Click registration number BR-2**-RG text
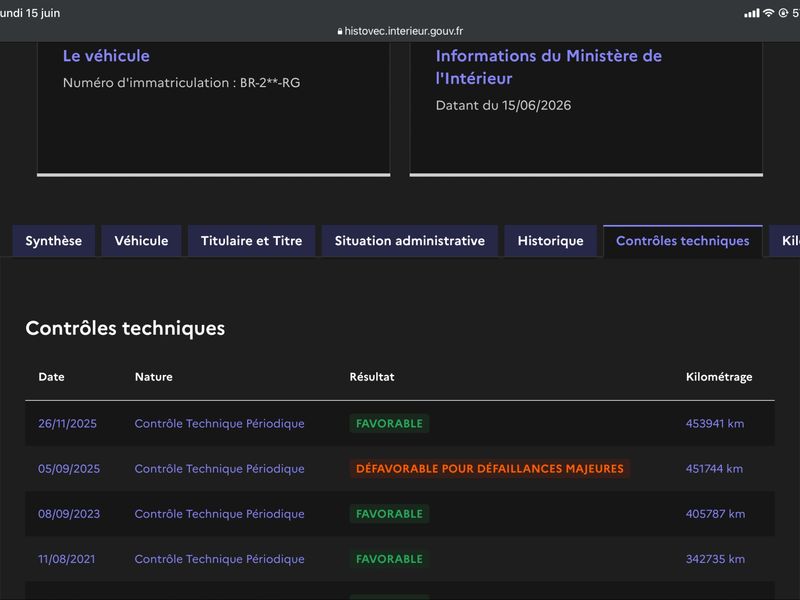The width and height of the screenshot is (800, 600). pyautogui.click(x=270, y=83)
